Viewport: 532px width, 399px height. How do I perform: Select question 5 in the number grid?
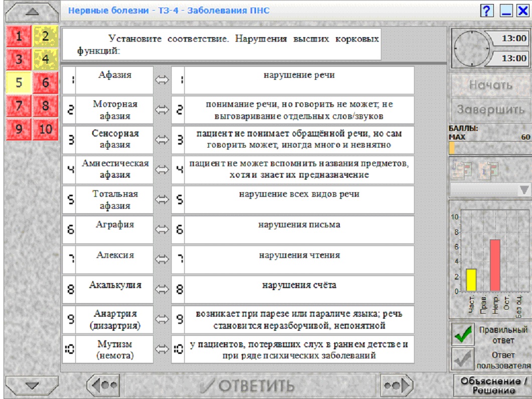[19, 82]
